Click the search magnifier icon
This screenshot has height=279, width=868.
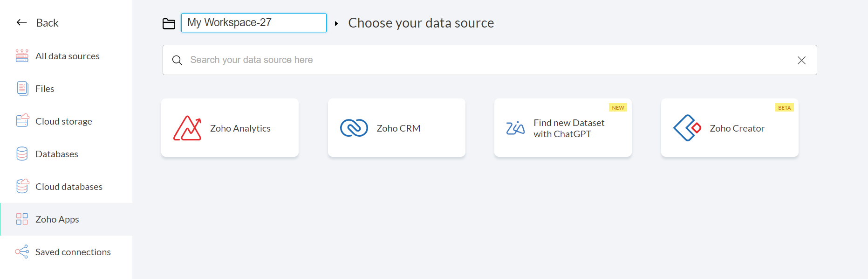click(177, 60)
